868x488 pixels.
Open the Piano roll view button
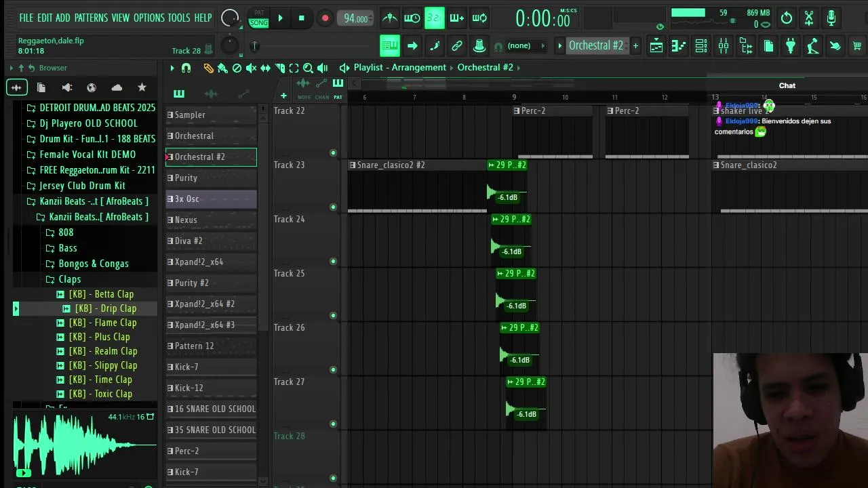679,46
